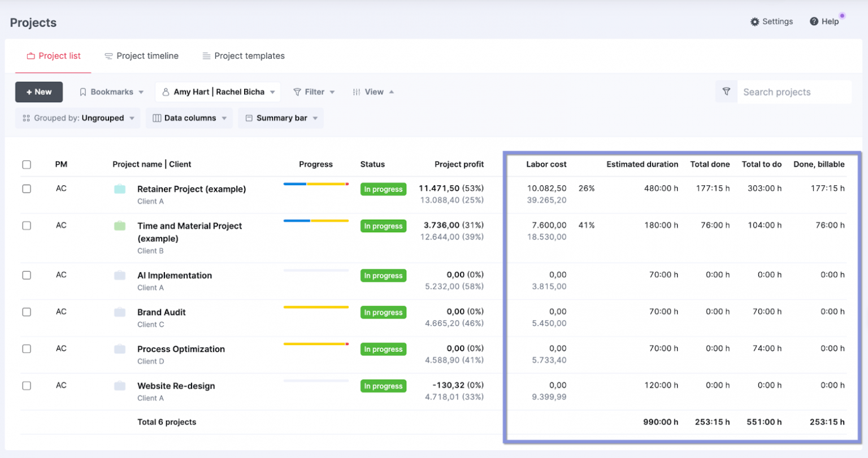Click the AI Implementation briefcase icon
Viewport: 868px width, 458px height.
pos(120,276)
